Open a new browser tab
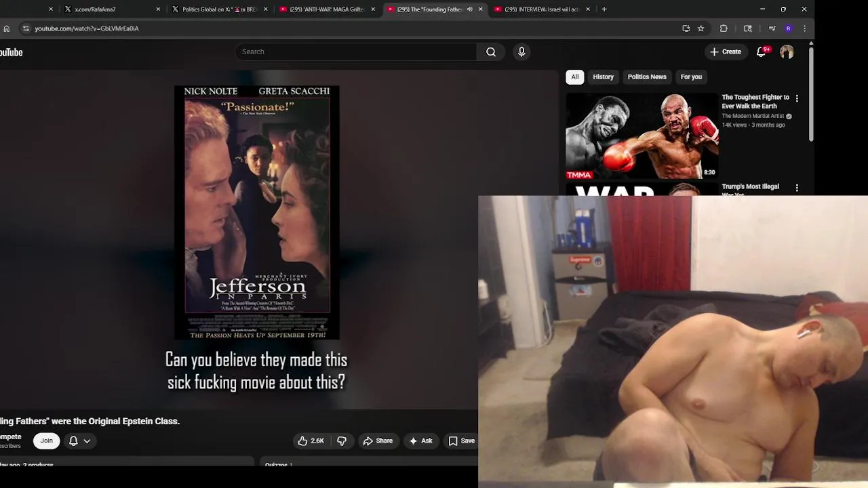 pyautogui.click(x=604, y=9)
